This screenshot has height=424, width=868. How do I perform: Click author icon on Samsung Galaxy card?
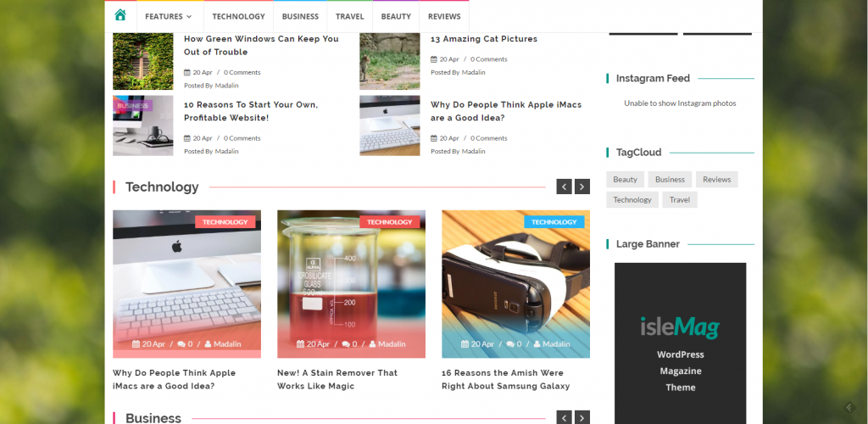coord(537,344)
